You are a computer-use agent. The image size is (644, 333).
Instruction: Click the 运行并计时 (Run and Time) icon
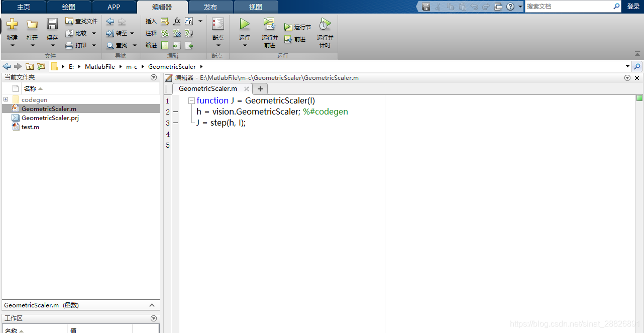[x=325, y=24]
